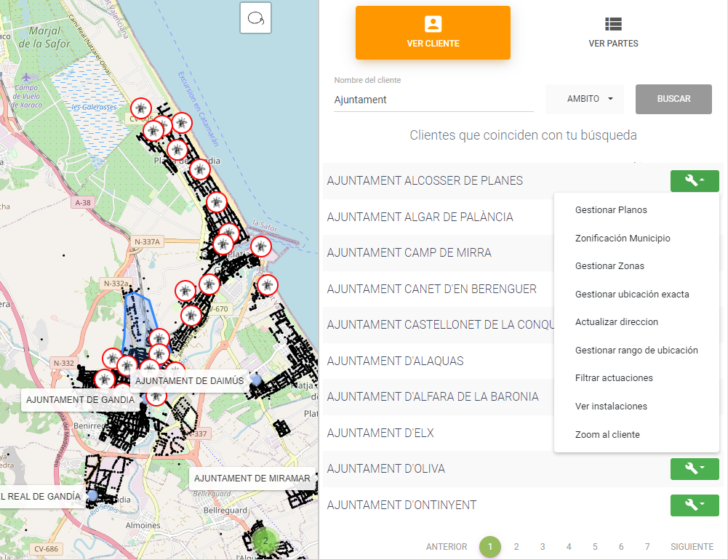Select the Zonificación Municipio option
This screenshot has height=560, width=728.
point(636,239)
